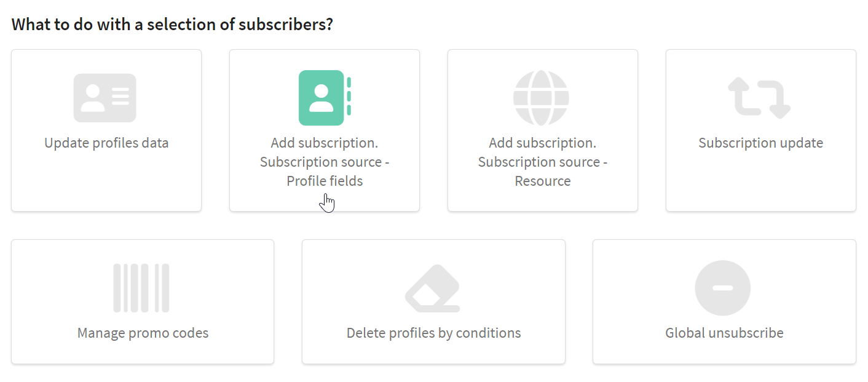Open the Manage promo codes label
868x382 pixels.
(x=143, y=333)
